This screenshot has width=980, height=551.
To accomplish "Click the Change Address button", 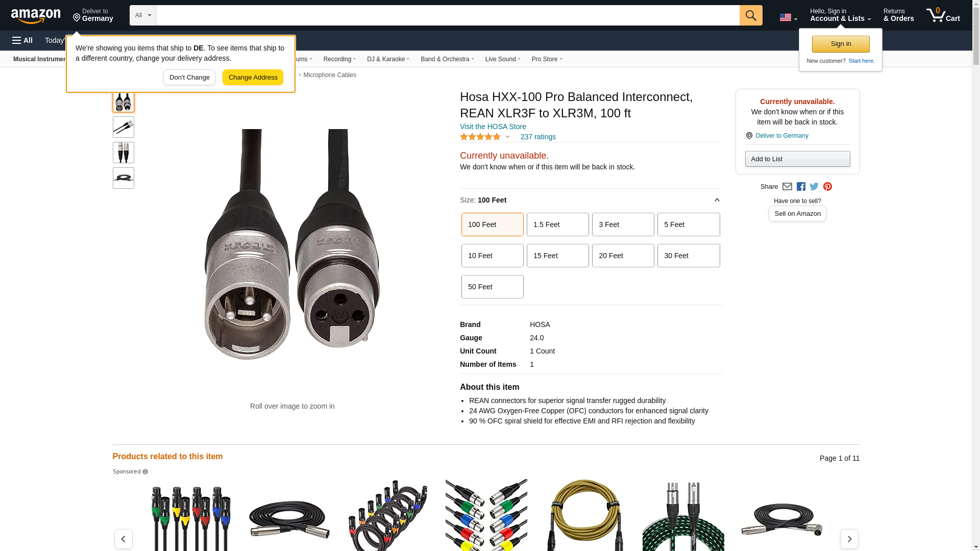I will pyautogui.click(x=253, y=78).
